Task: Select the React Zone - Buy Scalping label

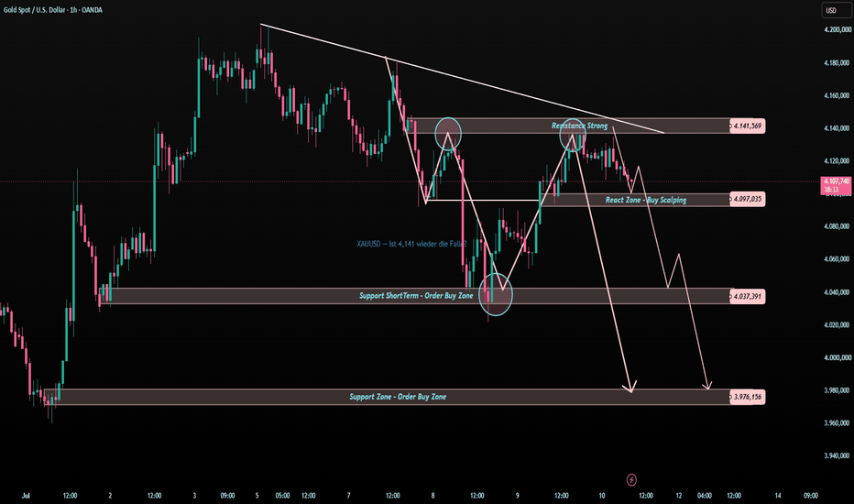Action: pyautogui.click(x=646, y=200)
